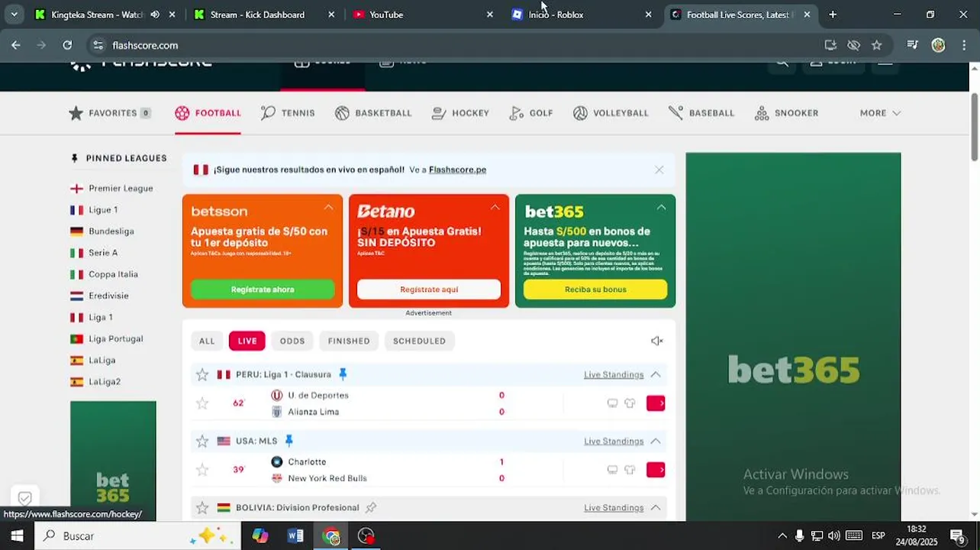Viewport: 980px width, 550px height.
Task: Click the betsson Regístrate ahora button
Action: pyautogui.click(x=263, y=290)
